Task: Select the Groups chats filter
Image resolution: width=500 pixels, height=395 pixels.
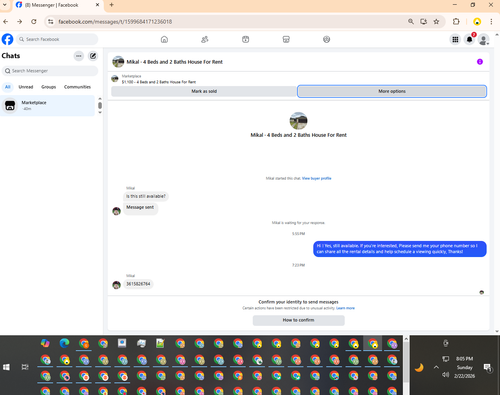Action: click(49, 87)
